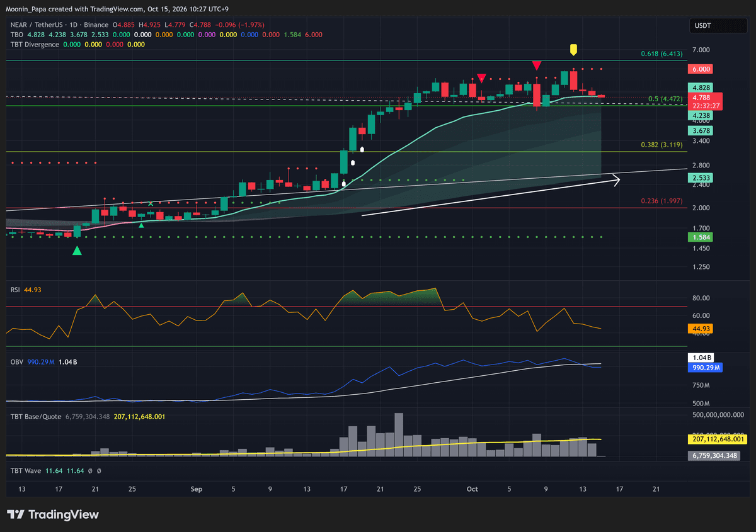
Task: Select the TBT Divergence indicator legend
Action: (35, 45)
